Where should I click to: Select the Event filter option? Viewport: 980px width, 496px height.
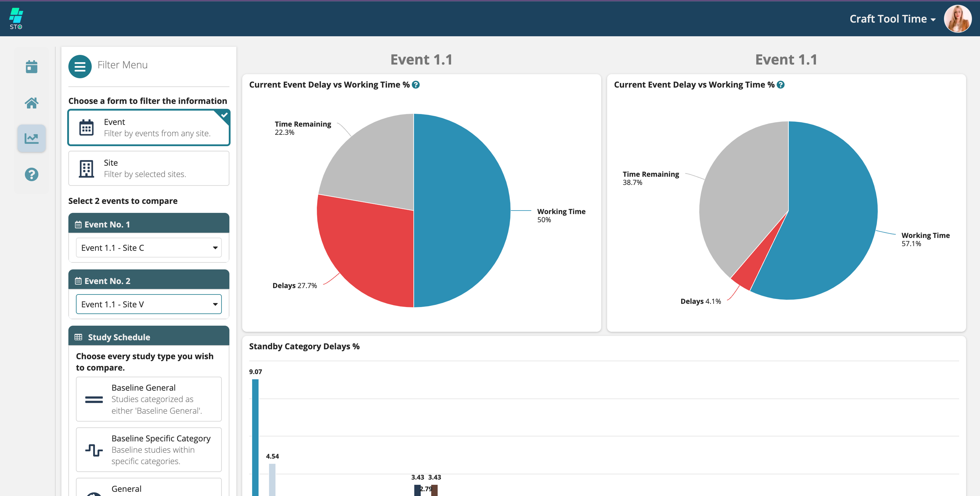tap(149, 128)
